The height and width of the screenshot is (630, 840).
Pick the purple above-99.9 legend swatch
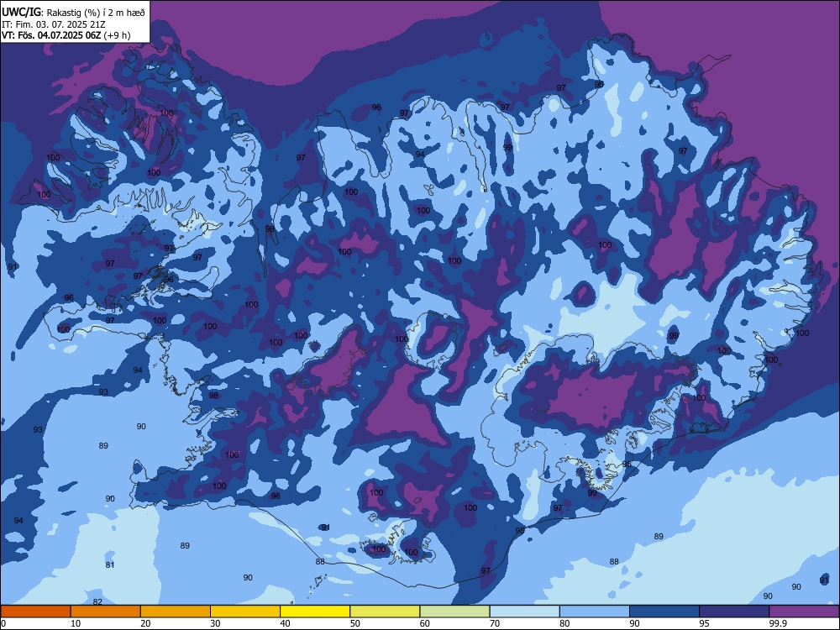804,612
